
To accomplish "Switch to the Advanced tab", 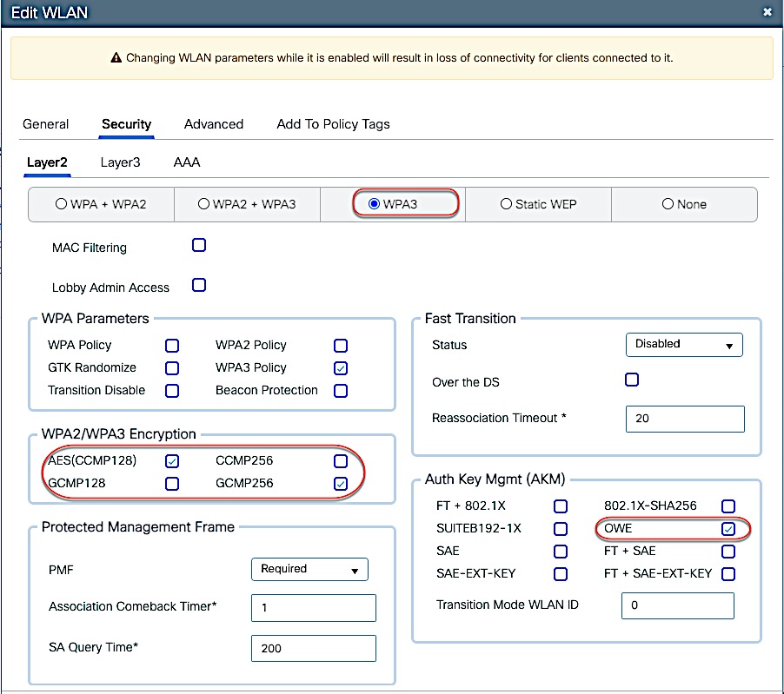I will pos(213,124).
